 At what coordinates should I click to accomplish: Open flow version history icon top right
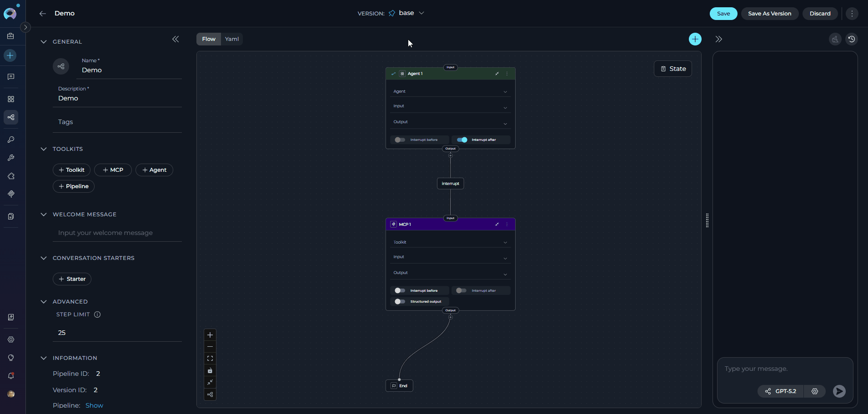tap(852, 39)
